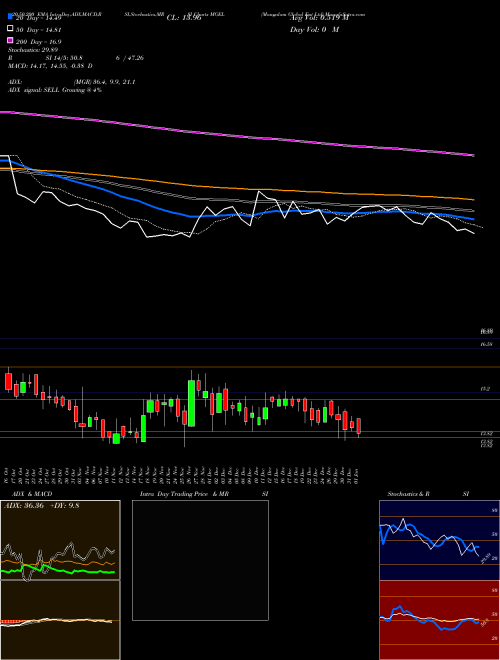Click the first red candlestick on the left
Image resolution: width=500 pixels, height=660 pixels.
click(8, 381)
